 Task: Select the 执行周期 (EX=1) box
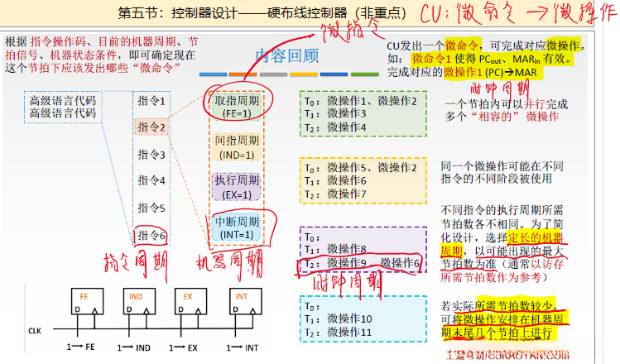(237, 187)
